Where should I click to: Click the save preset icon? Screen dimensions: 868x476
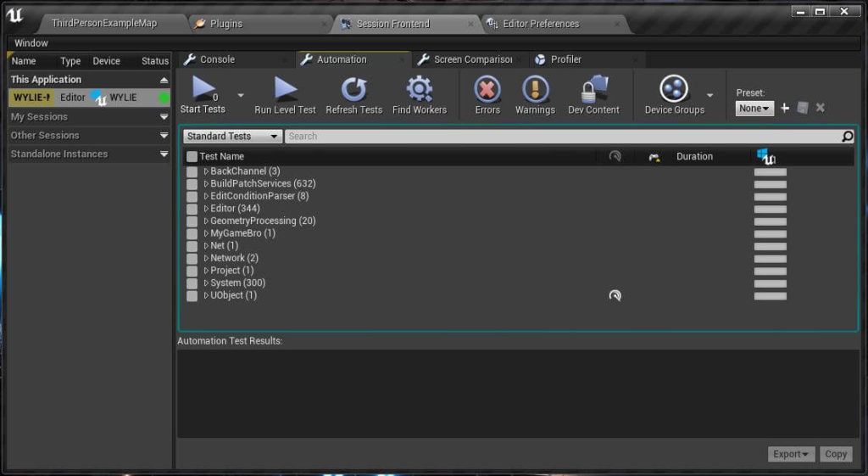coord(803,108)
